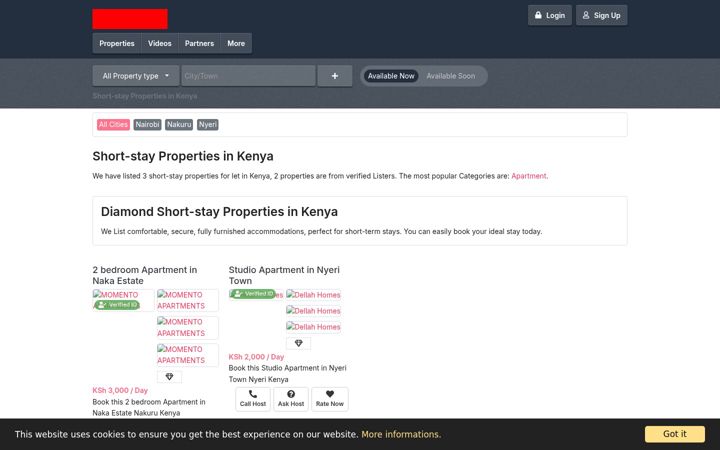Viewport: 720px width, 450px height.
Task: Click diamond icon under Momento thumbnails
Action: (x=169, y=377)
